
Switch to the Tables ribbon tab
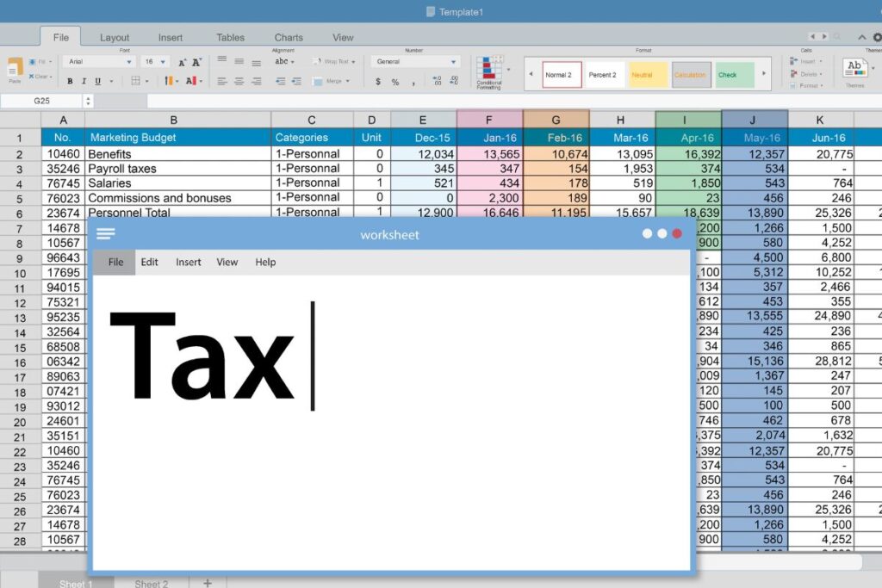point(231,38)
